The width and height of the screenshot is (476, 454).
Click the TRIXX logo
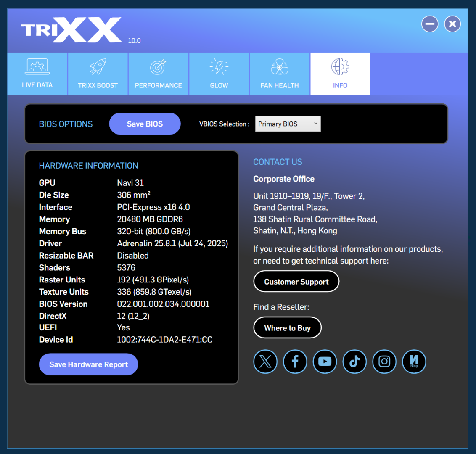[71, 30]
